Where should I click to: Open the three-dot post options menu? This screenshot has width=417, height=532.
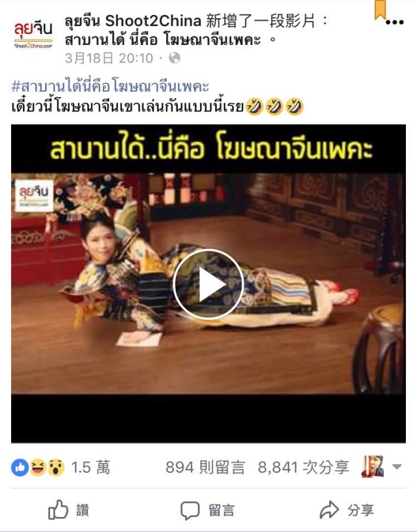click(x=395, y=22)
